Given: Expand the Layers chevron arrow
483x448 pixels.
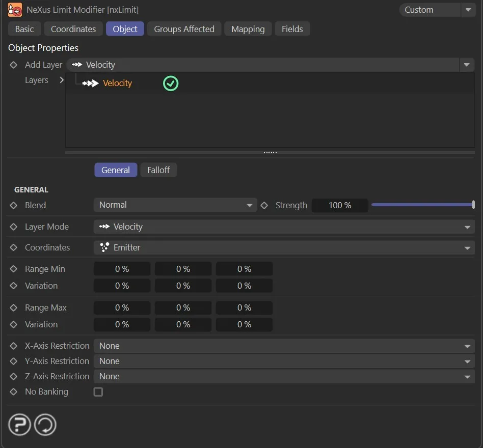Looking at the screenshot, I should 62,80.
